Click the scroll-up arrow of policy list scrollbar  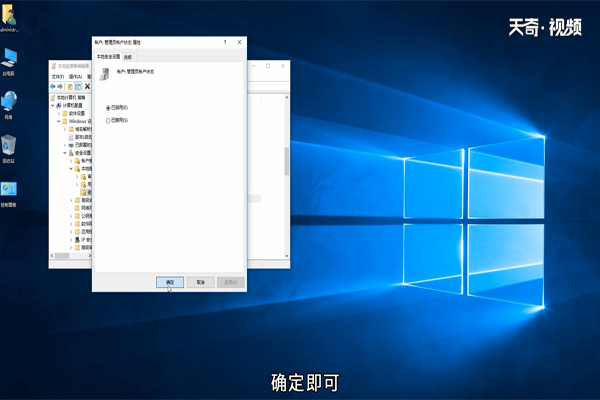(287, 98)
